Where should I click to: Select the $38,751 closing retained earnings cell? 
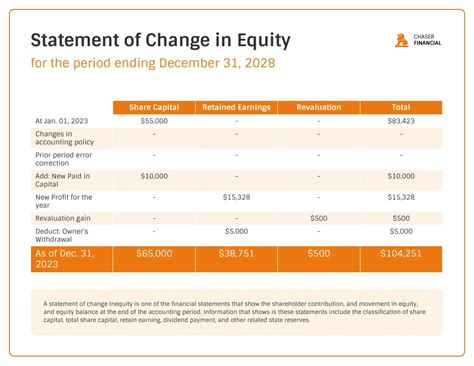pos(236,254)
